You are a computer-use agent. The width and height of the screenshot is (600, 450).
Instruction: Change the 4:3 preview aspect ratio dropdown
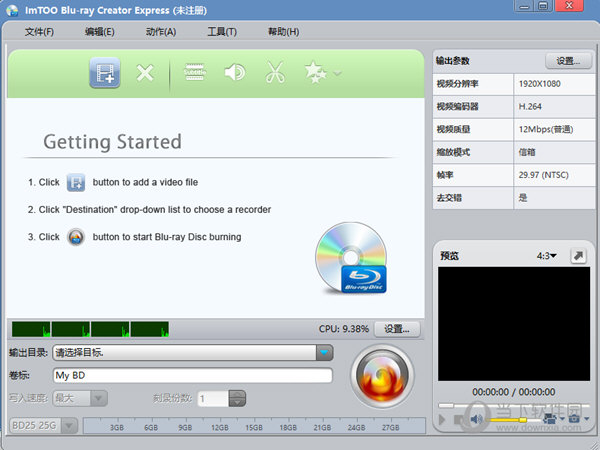click(x=546, y=256)
